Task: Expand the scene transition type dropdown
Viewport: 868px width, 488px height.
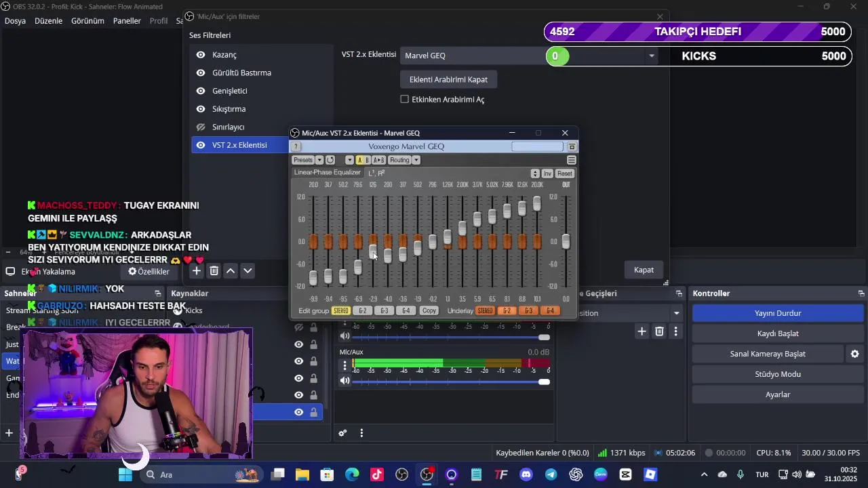Action: tap(676, 313)
